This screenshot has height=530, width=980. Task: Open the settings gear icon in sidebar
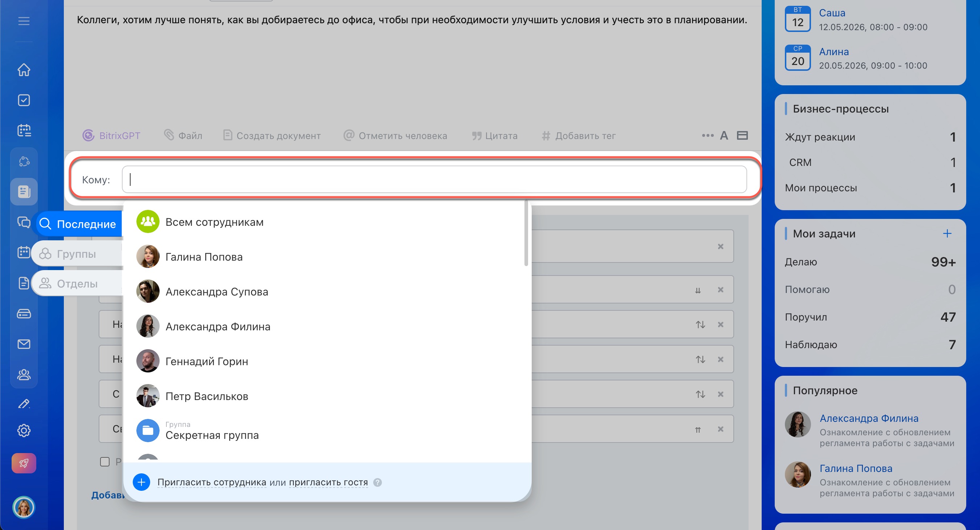[x=24, y=431]
